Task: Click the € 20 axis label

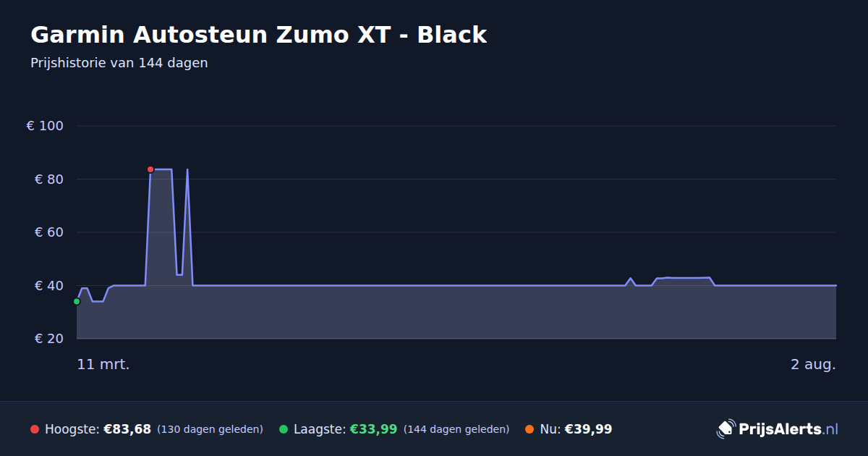Action: [x=48, y=339]
